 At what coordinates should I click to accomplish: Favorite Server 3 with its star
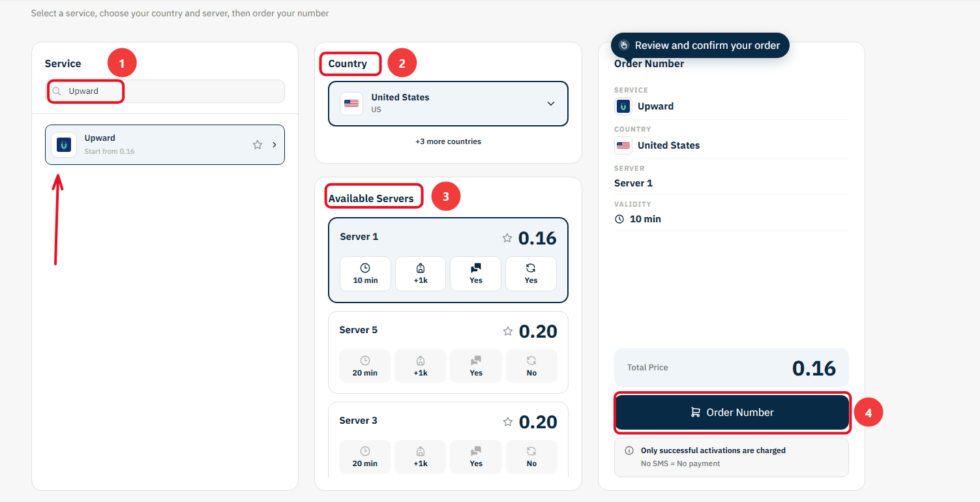pyautogui.click(x=508, y=422)
